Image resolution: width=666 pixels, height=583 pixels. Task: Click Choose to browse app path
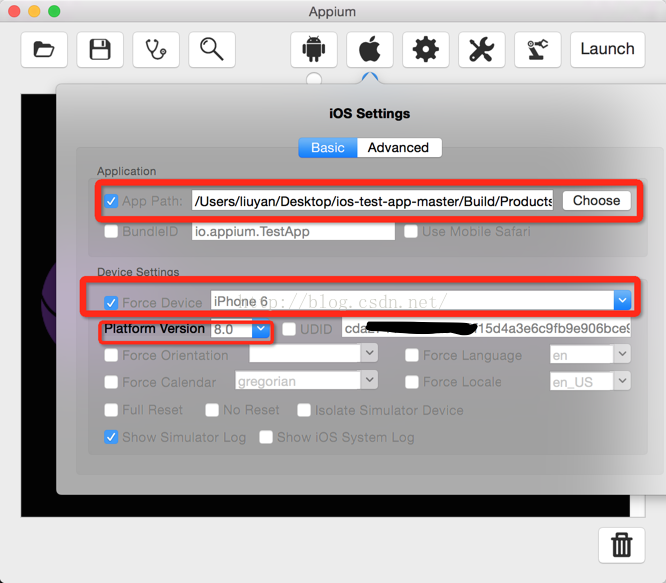click(x=596, y=200)
